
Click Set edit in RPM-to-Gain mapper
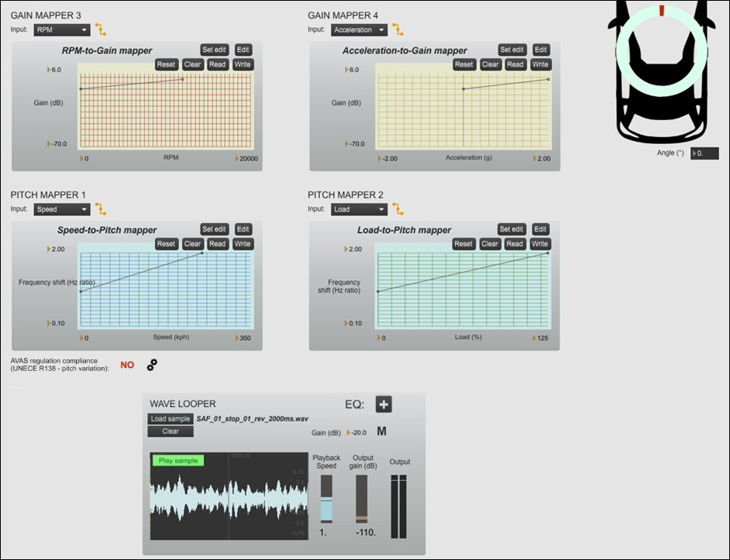(x=214, y=50)
